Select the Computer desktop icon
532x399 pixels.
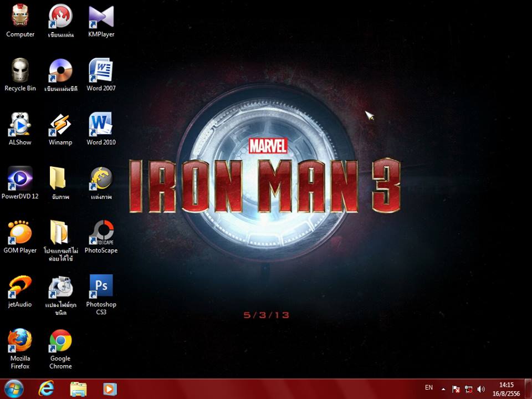[20, 21]
